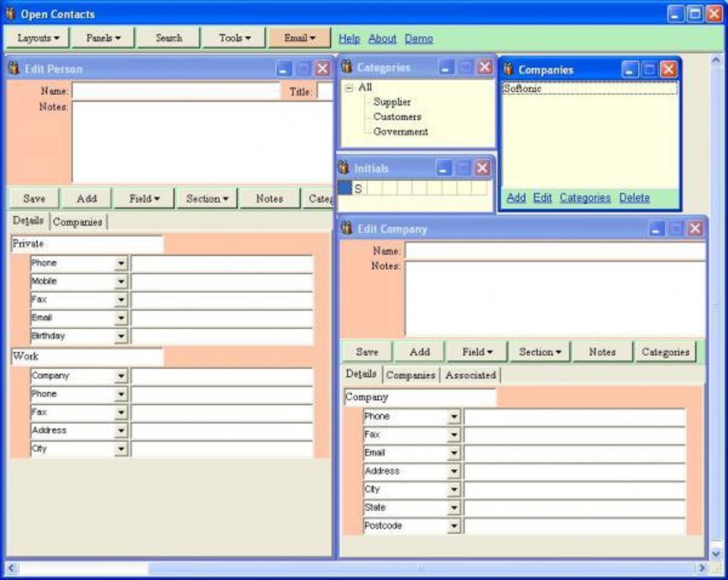Minimize the Companies panel
Image resolution: width=728 pixels, height=580 pixels.
click(630, 70)
